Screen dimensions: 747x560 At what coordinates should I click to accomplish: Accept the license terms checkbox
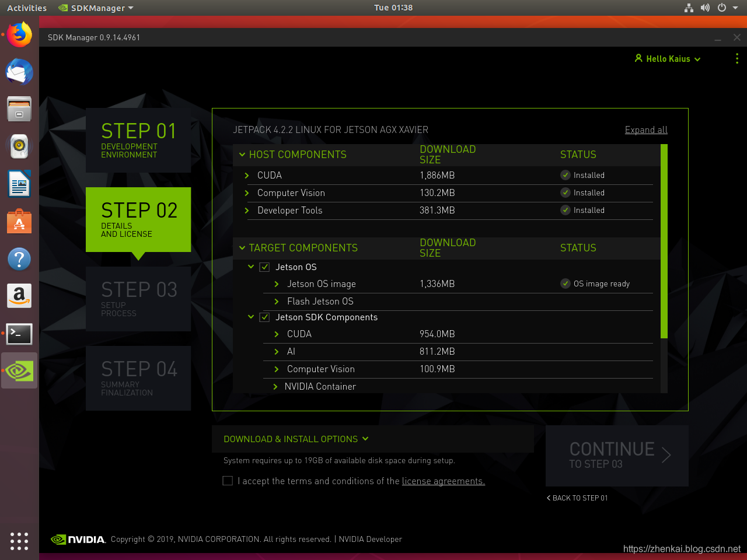228,481
